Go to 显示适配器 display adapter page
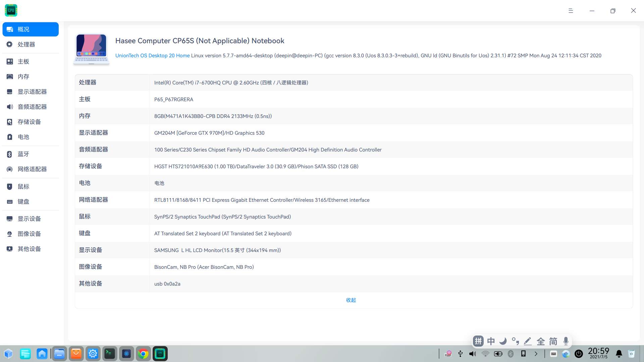This screenshot has height=362, width=644. 32,92
